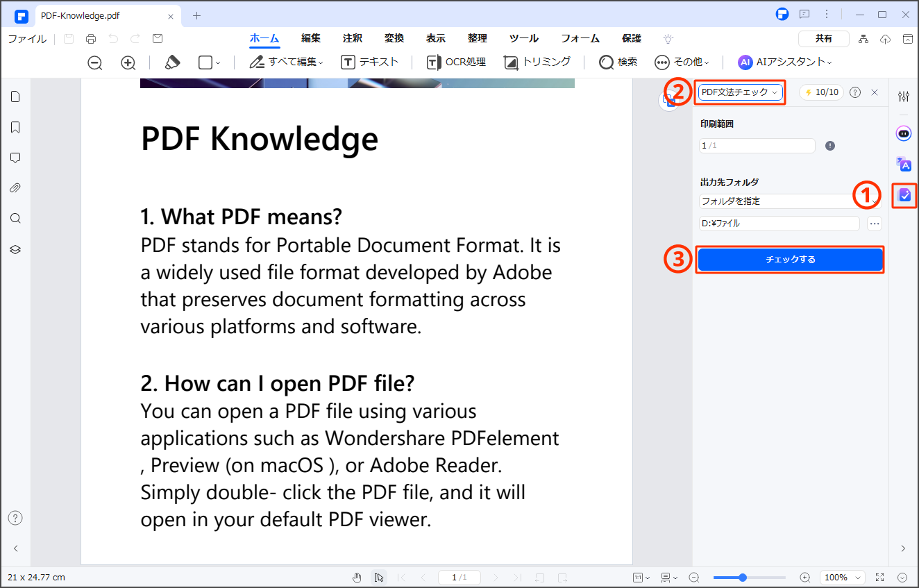Click the browse ellipsis button for folder
The image size is (919, 588).
874,224
